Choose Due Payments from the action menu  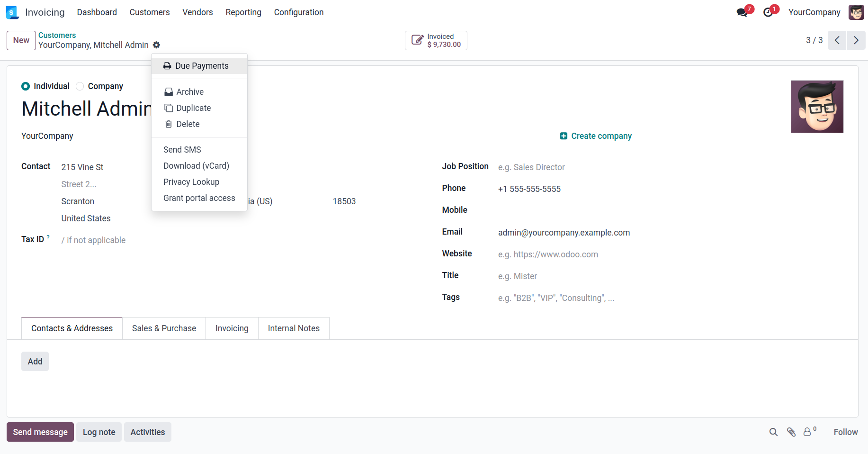pos(201,66)
